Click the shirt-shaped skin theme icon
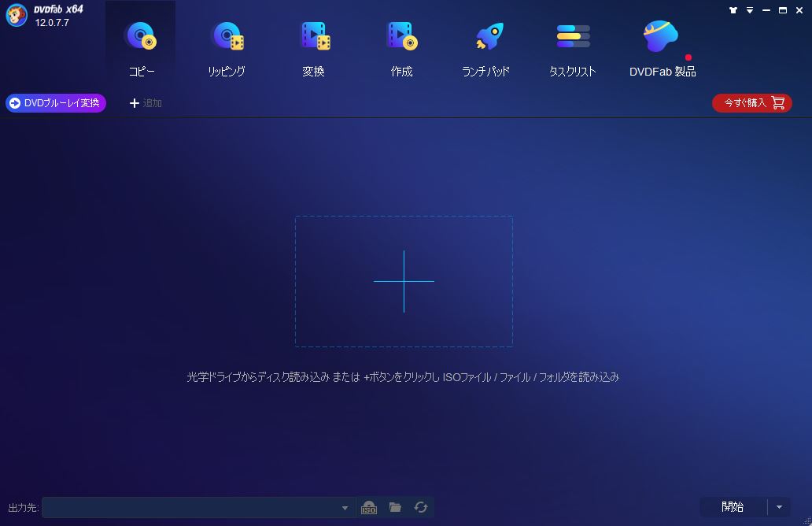Image resolution: width=812 pixels, height=526 pixels. point(733,10)
